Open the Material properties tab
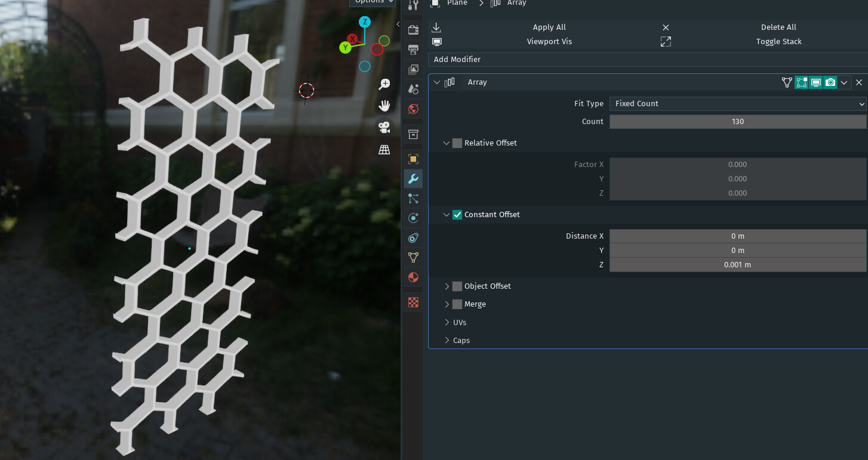Image resolution: width=868 pixels, height=460 pixels. tap(413, 277)
